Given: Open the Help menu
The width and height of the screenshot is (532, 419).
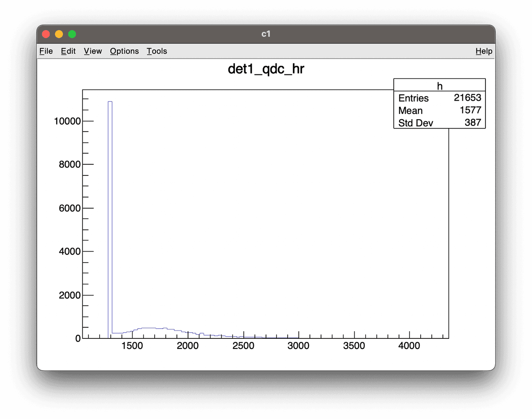Looking at the screenshot, I should 484,51.
